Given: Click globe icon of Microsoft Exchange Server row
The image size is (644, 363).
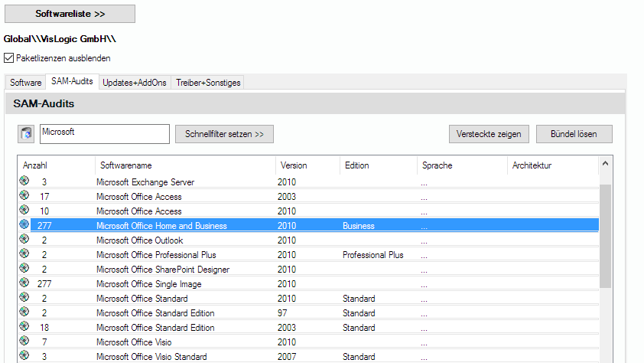Looking at the screenshot, I should point(24,181).
